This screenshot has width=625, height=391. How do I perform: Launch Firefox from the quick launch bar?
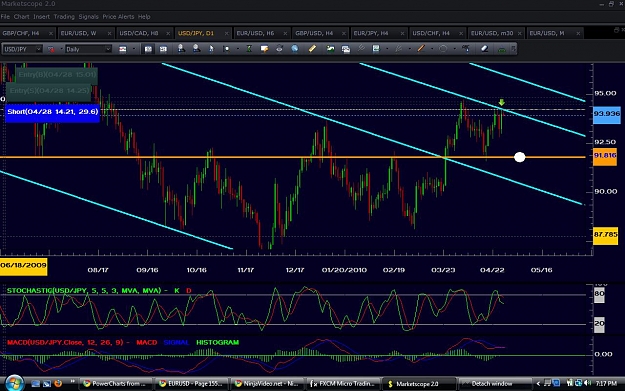coord(58,383)
